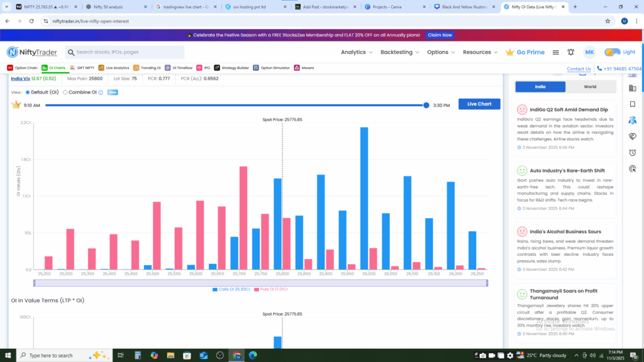Expand the Analytics dropdown menu

(356, 52)
